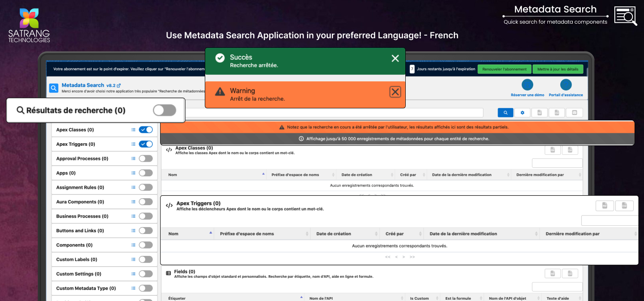Sort Fields table by Étiqueter column
This screenshot has height=301, width=644.
[x=233, y=298]
